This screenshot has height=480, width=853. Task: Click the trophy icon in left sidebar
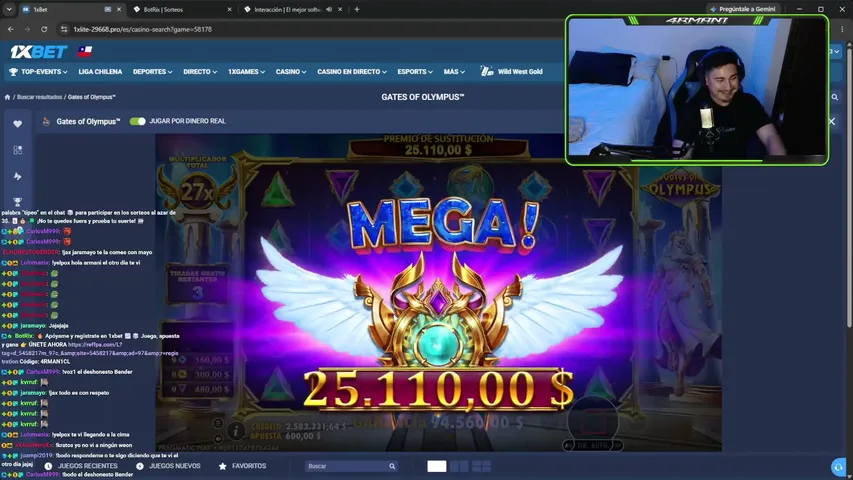pyautogui.click(x=17, y=201)
